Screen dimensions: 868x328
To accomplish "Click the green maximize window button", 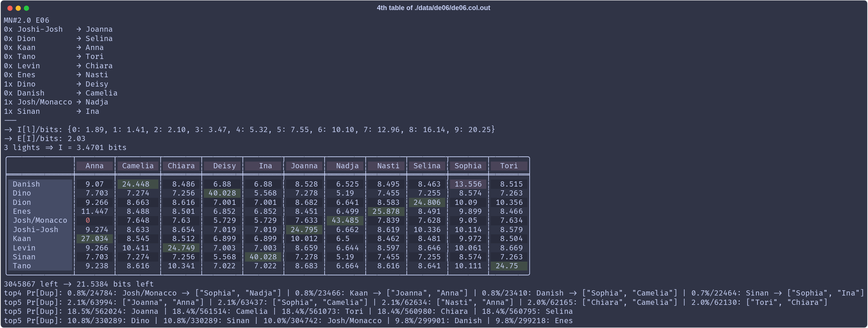I will (27, 8).
